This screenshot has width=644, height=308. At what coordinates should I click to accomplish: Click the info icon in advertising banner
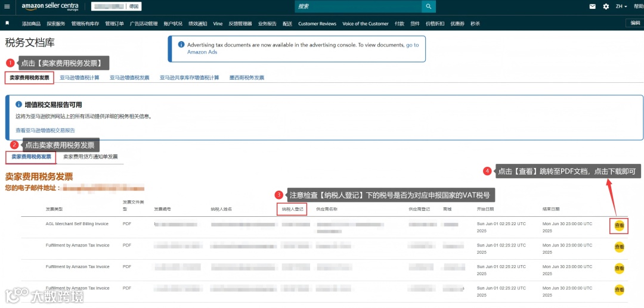(181, 45)
